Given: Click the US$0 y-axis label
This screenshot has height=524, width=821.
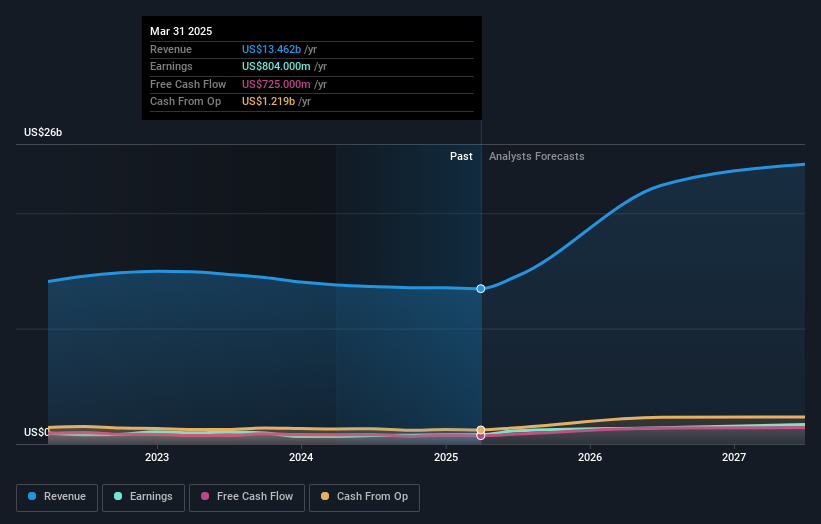Looking at the screenshot, I should (36, 432).
